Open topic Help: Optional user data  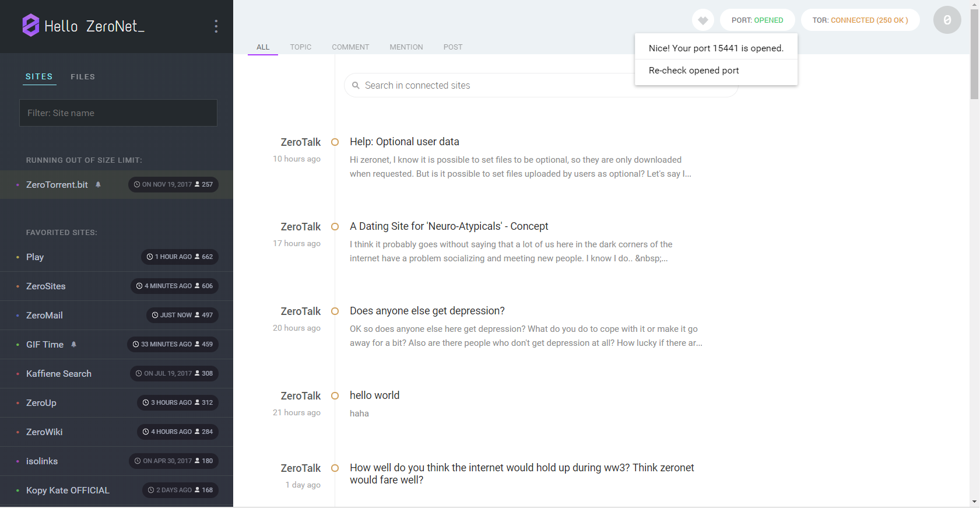pyautogui.click(x=405, y=142)
